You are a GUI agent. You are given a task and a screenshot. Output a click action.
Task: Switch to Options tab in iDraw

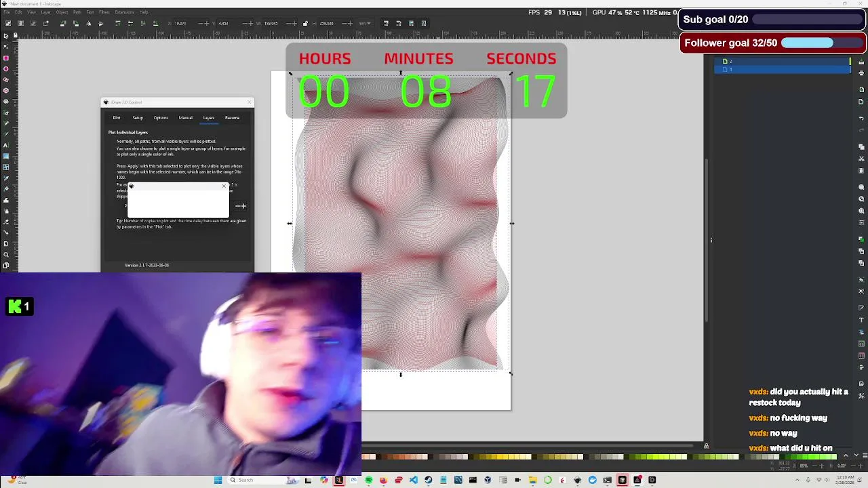click(161, 118)
